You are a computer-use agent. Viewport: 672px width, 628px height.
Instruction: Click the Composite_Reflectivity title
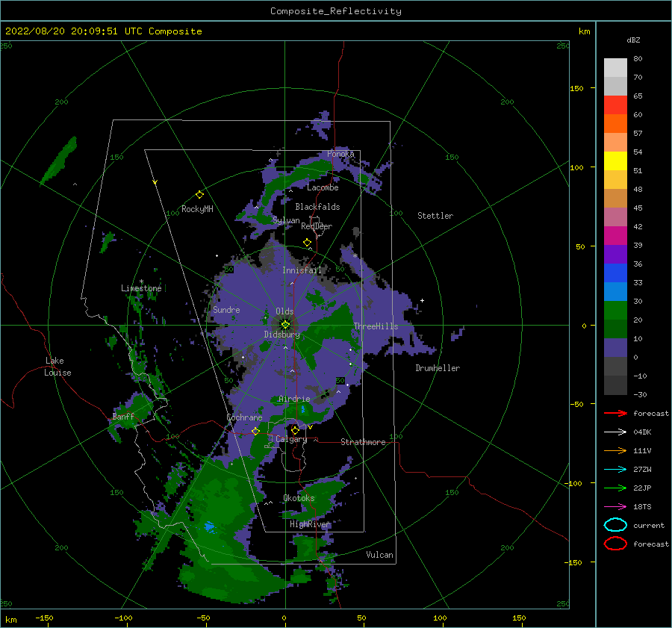pyautogui.click(x=335, y=11)
